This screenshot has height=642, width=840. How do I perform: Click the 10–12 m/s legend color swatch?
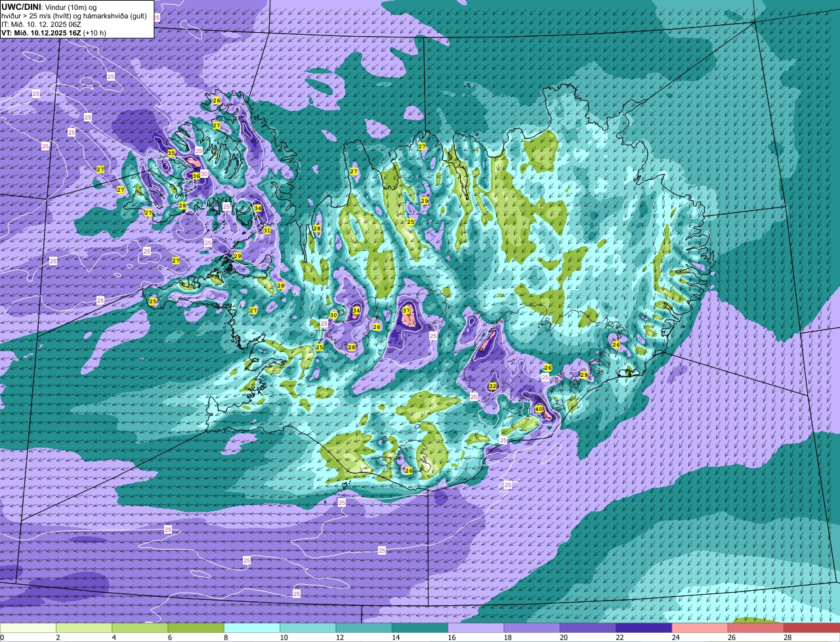308,628
